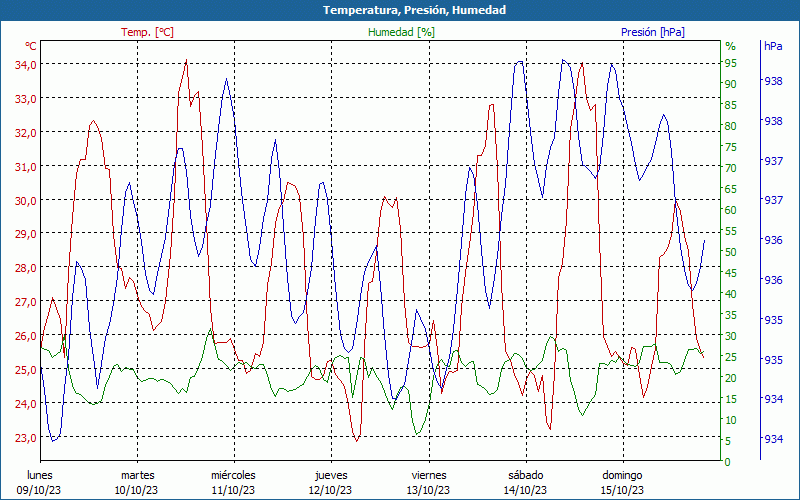Click the "24,0" temperature axis value

pyautogui.click(x=25, y=404)
